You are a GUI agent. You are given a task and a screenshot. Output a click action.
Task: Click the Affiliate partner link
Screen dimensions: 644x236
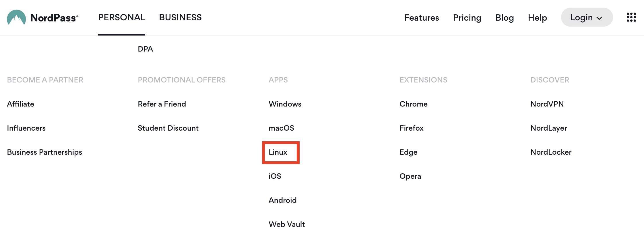pos(20,104)
